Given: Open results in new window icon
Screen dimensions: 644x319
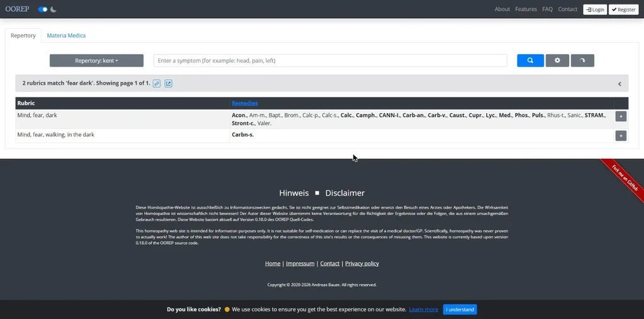Looking at the screenshot, I should [x=169, y=84].
